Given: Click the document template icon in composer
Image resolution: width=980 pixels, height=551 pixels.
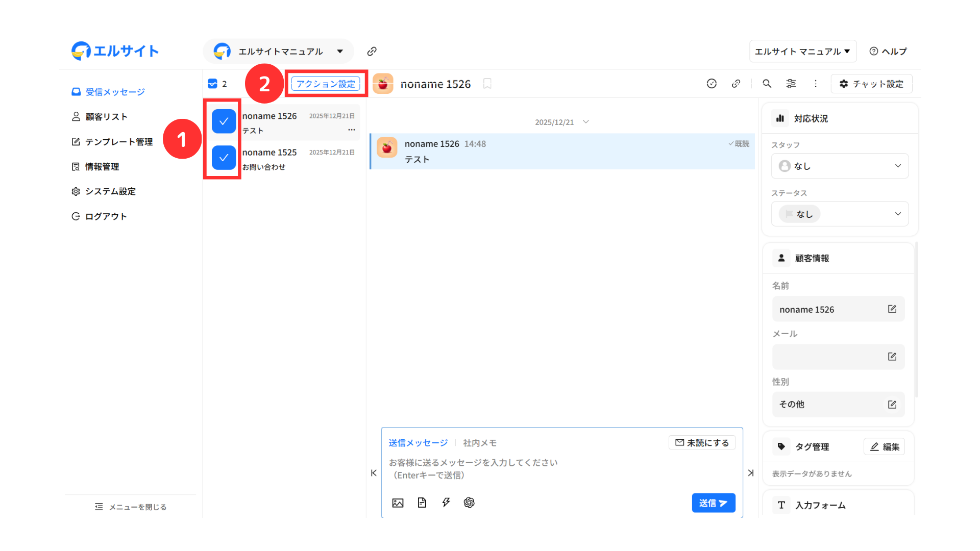Looking at the screenshot, I should (422, 503).
